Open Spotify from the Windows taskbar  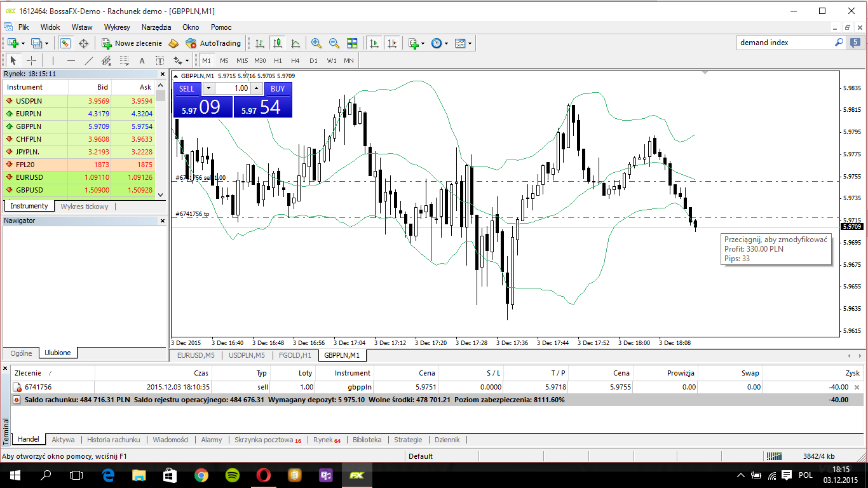pyautogui.click(x=233, y=475)
